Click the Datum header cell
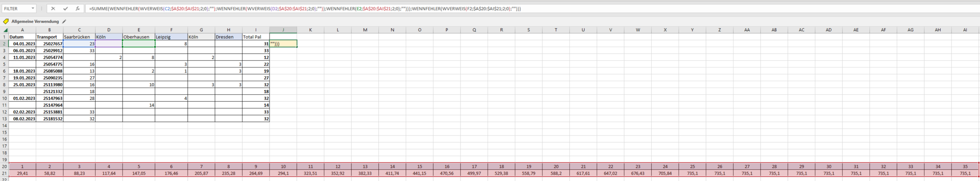The image size is (980, 181). (x=22, y=37)
